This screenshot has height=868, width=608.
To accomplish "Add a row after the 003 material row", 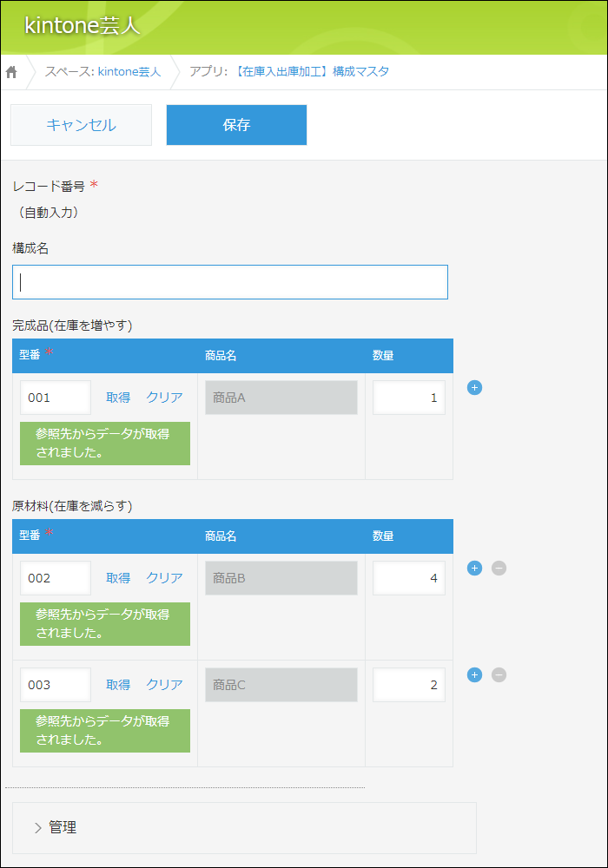I will click(474, 674).
